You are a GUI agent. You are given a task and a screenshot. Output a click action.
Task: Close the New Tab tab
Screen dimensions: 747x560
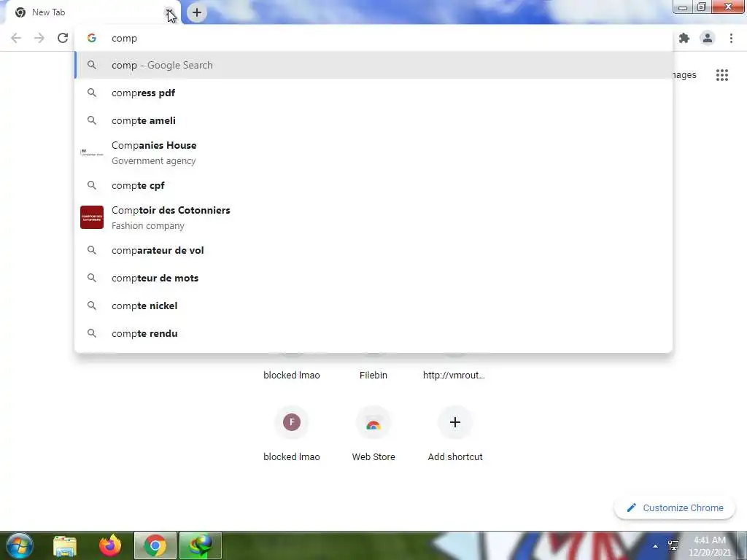[x=169, y=12]
